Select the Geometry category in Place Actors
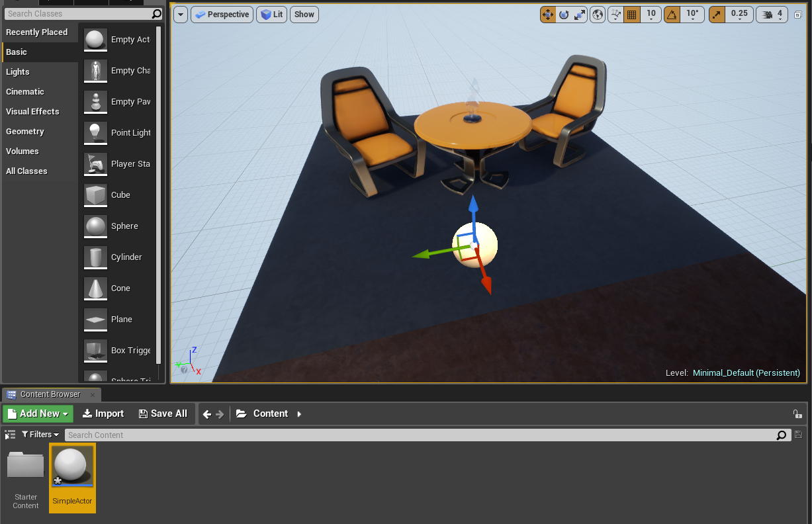This screenshot has height=524, width=812. pyautogui.click(x=25, y=132)
